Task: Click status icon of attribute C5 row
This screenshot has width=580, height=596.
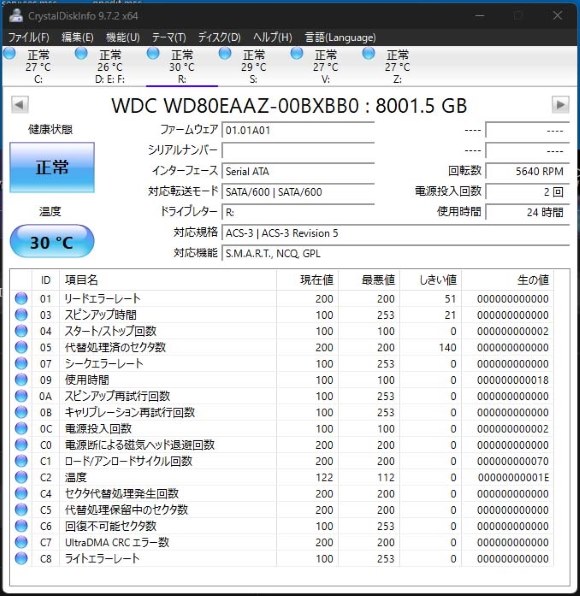Action: [21, 510]
